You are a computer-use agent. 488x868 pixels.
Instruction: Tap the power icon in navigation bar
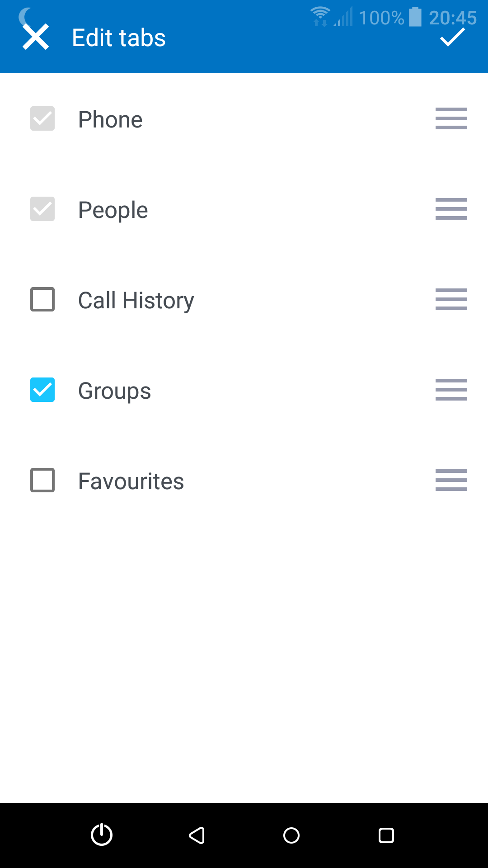(102, 835)
